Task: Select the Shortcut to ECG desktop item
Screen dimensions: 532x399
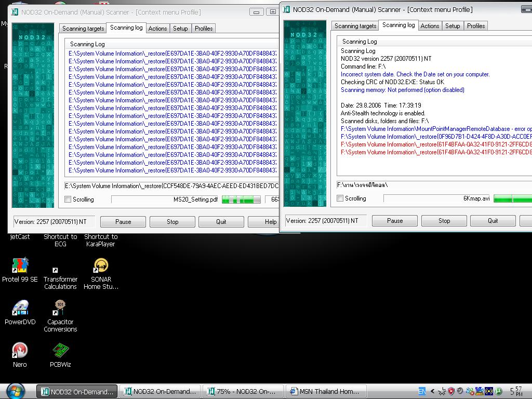Action: (x=60, y=240)
